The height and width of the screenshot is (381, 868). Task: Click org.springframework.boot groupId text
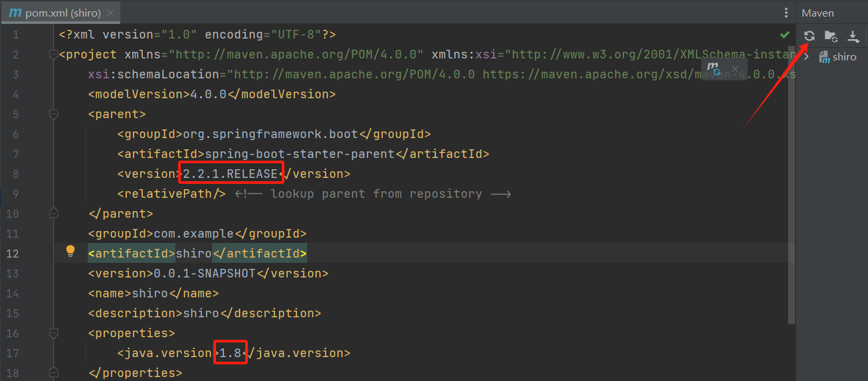tap(271, 134)
